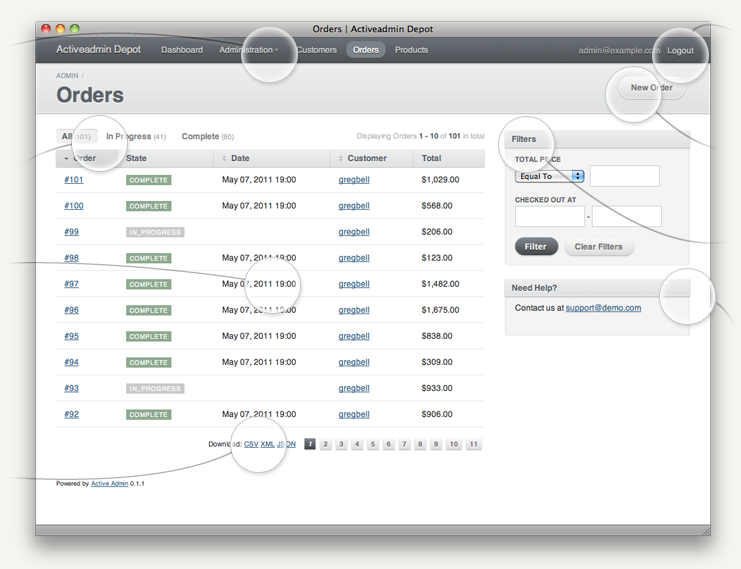This screenshot has height=569, width=741.
Task: Sort orders by Date column header
Action: tap(240, 158)
